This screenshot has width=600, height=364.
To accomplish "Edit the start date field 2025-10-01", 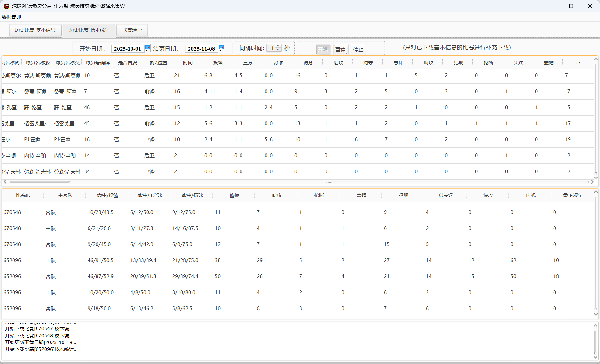I will 128,49.
